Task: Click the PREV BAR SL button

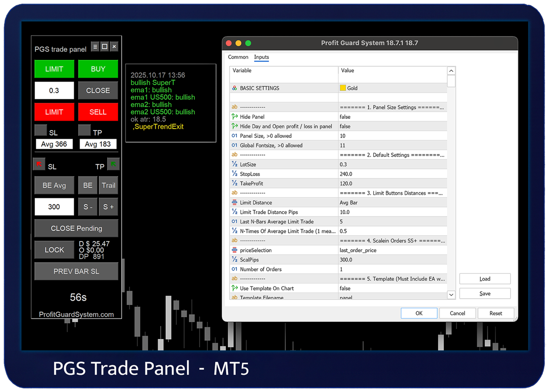Action: click(x=76, y=271)
